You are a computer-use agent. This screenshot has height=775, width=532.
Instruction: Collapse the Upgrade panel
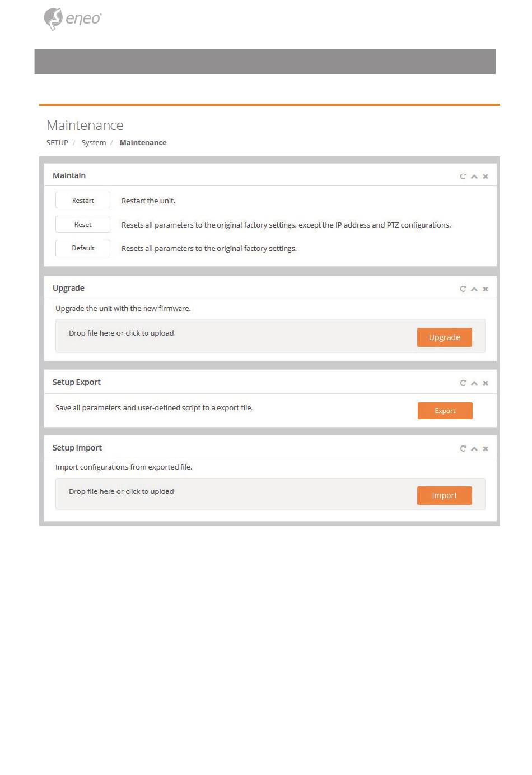click(x=474, y=289)
